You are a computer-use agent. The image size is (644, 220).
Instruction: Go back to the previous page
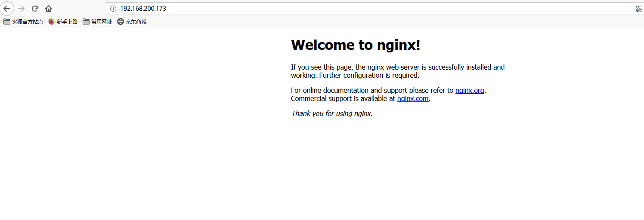(x=7, y=9)
